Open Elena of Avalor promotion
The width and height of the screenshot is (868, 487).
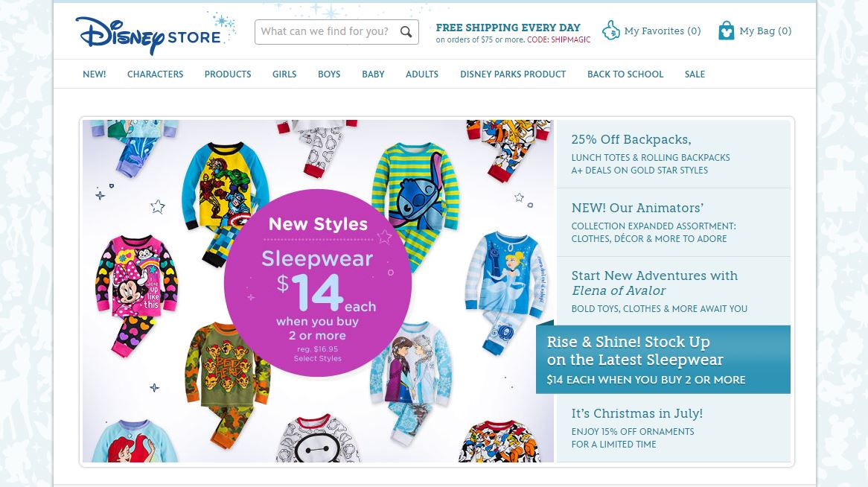point(674,291)
